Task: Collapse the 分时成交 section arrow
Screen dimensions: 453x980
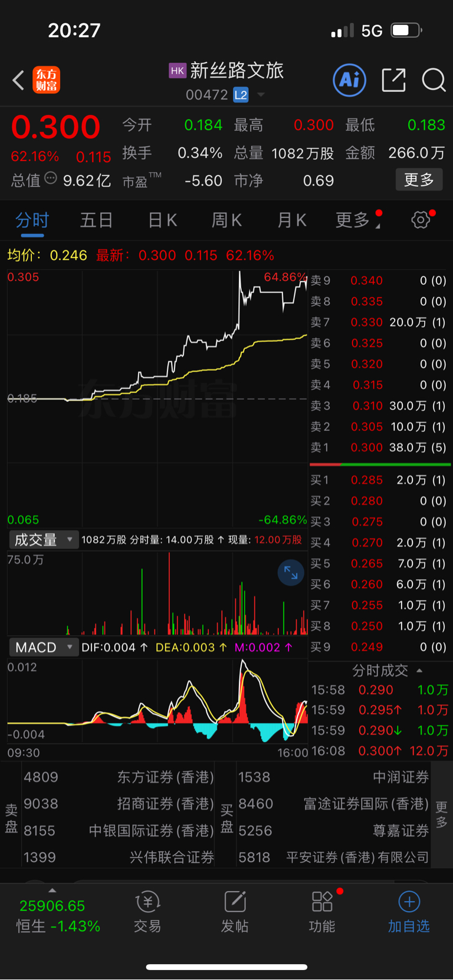Action: pos(419,671)
